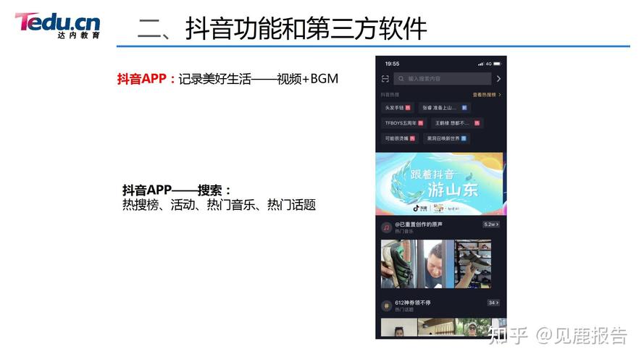This screenshot has height=362, width=644.
Task: Open the 跟着抖音游山东 activity banner
Action: (x=440, y=184)
